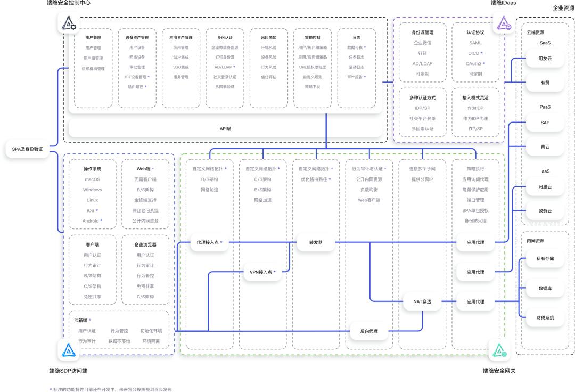Click the 数据库 resource node
The width and height of the screenshot is (575, 392).
click(x=545, y=288)
